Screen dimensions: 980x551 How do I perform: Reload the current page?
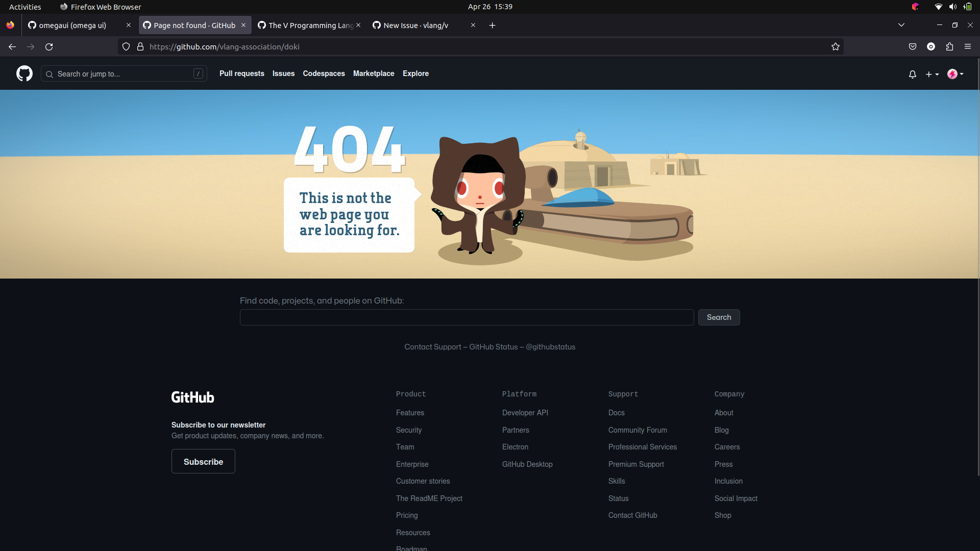[49, 46]
